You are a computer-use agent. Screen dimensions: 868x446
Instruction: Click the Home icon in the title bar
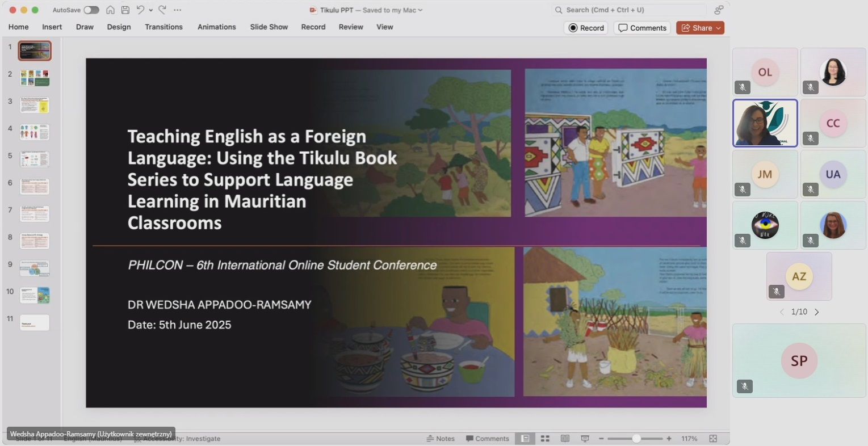click(110, 10)
